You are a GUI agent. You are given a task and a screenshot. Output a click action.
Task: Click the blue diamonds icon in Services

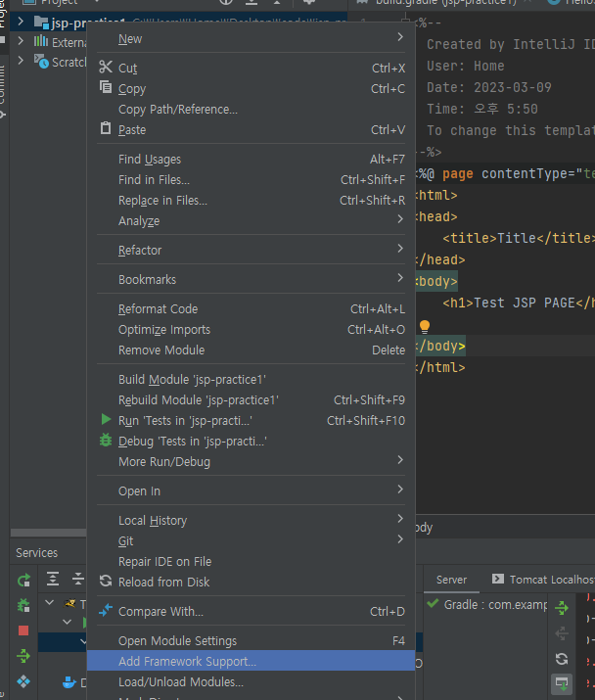tap(23, 681)
